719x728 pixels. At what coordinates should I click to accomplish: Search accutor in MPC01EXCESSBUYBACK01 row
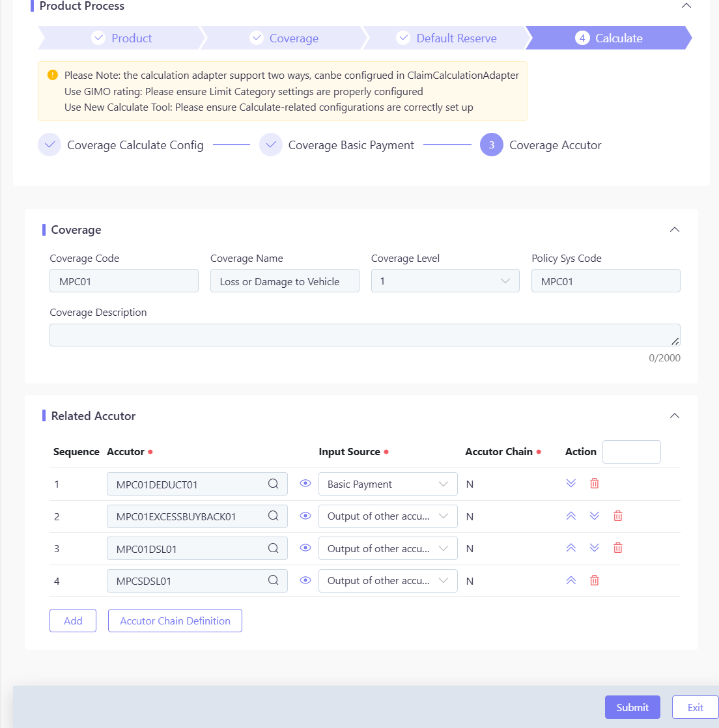click(x=273, y=516)
